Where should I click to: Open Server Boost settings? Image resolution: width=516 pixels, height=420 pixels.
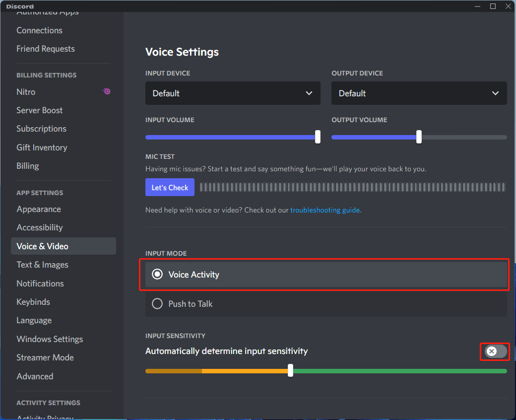tap(40, 110)
